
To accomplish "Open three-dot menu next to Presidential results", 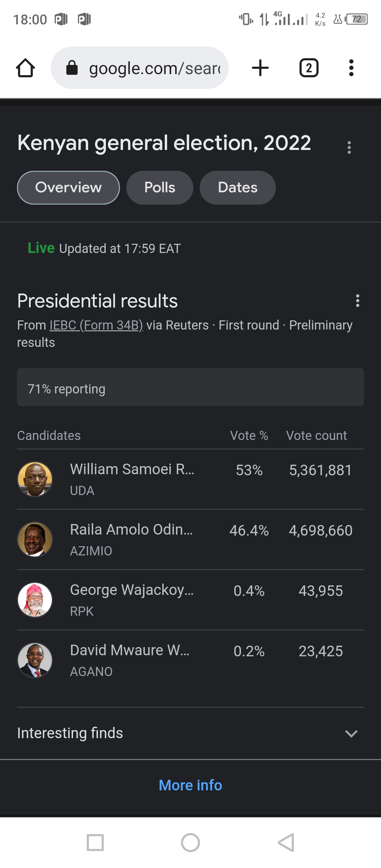I will [x=358, y=301].
